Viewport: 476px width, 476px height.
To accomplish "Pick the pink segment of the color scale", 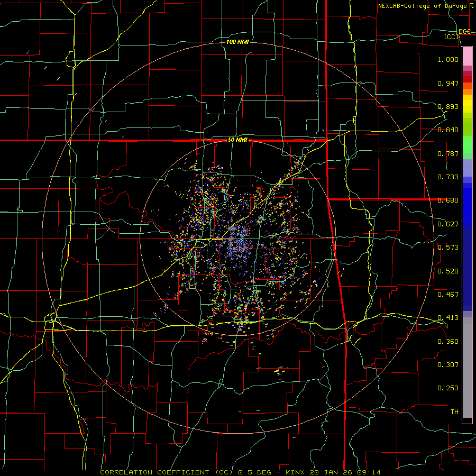I will [467, 57].
